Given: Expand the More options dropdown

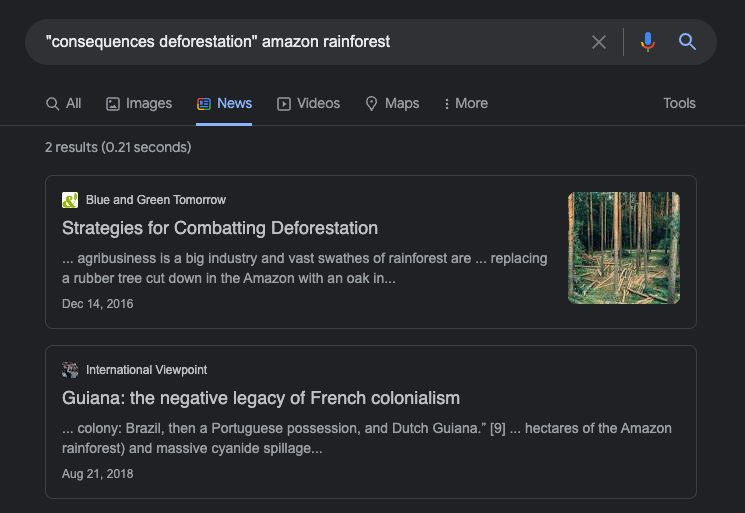Looking at the screenshot, I should click(x=465, y=103).
